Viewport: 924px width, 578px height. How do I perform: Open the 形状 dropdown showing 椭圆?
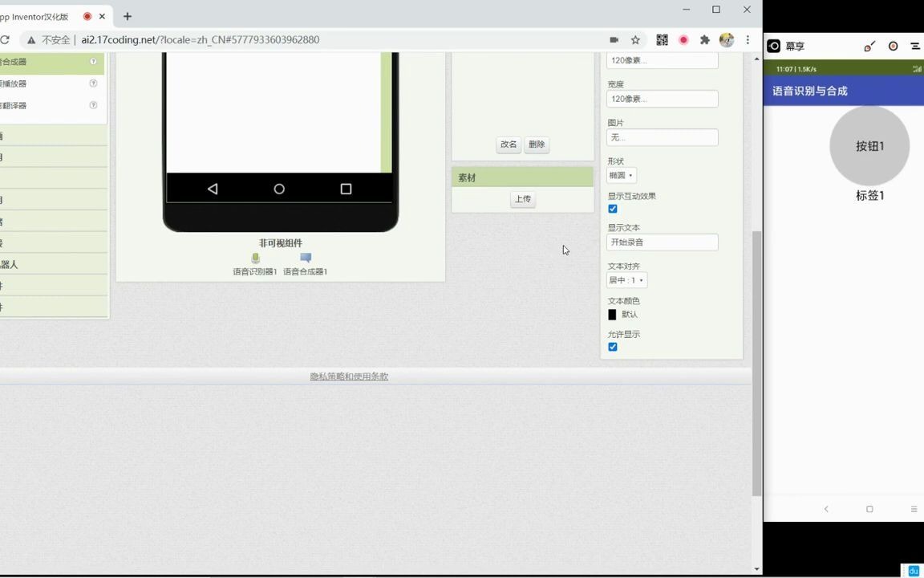622,175
